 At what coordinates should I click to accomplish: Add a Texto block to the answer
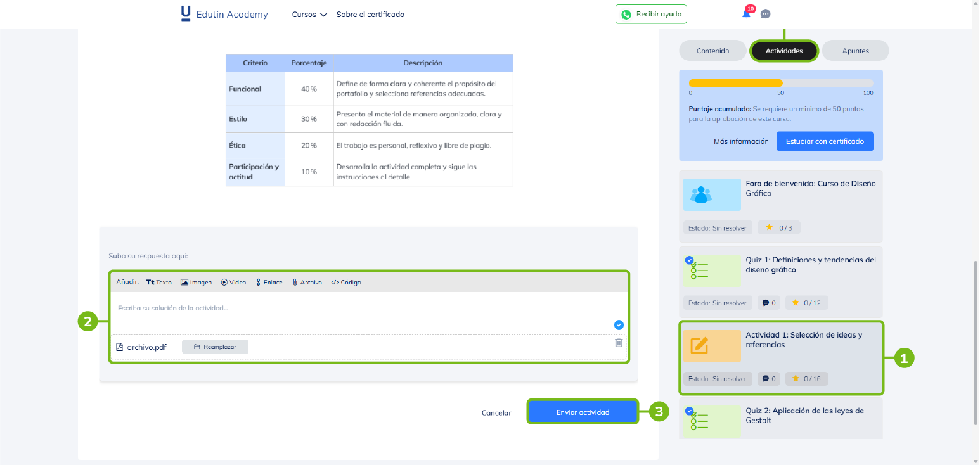tap(158, 283)
